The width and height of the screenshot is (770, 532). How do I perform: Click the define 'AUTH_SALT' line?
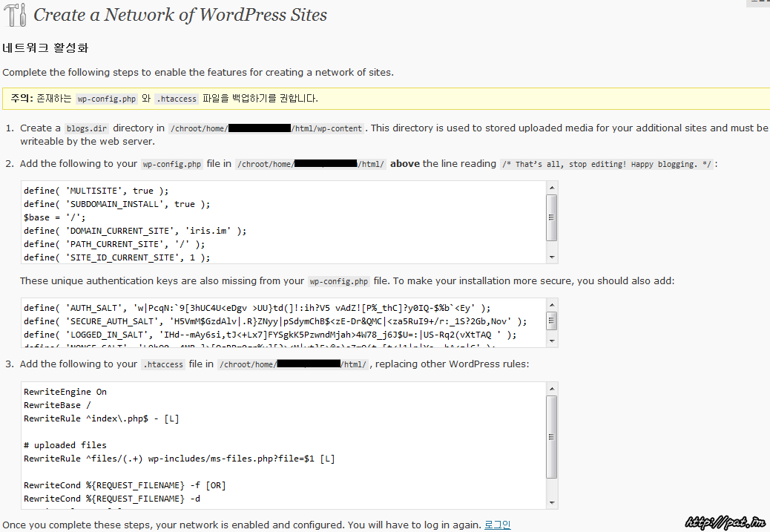click(x=257, y=308)
